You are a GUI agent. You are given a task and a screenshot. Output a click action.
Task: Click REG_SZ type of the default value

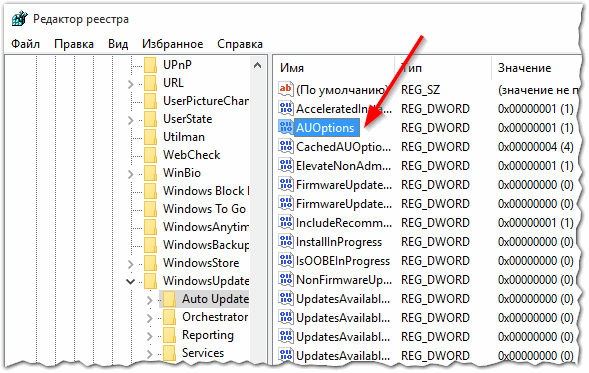click(x=420, y=90)
